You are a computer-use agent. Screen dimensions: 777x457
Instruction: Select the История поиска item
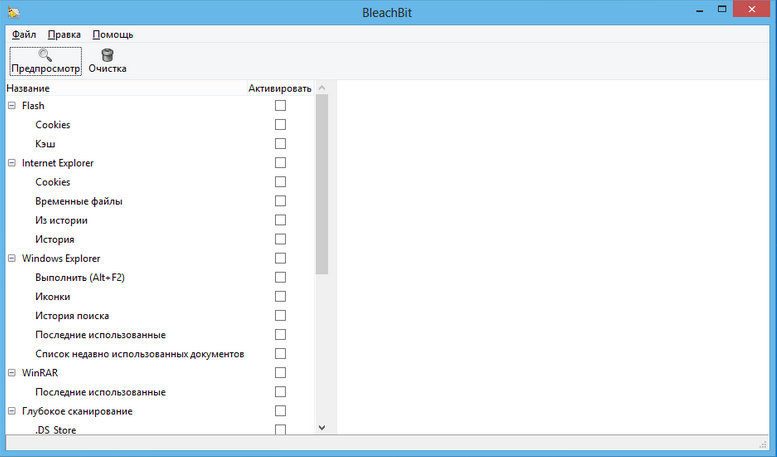click(72, 315)
